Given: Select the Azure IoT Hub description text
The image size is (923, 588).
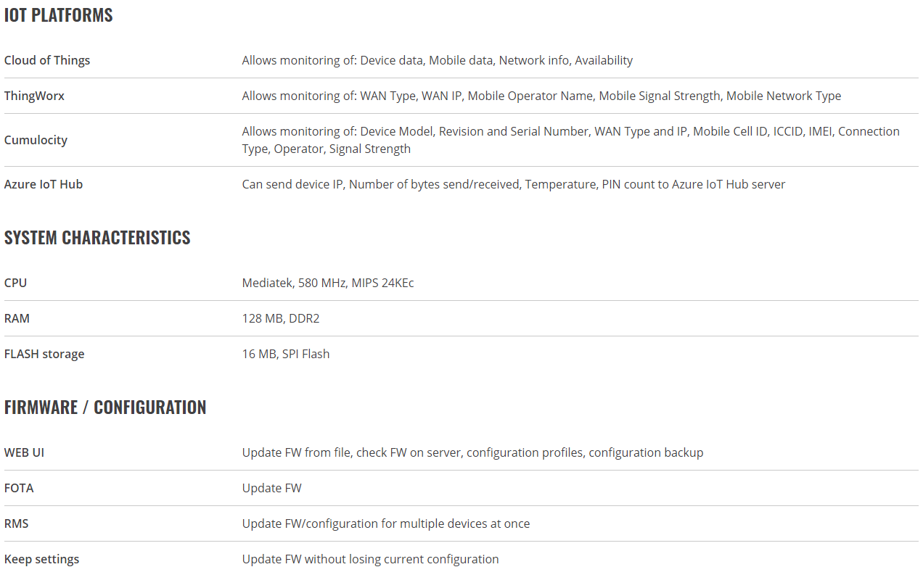Looking at the screenshot, I should click(514, 184).
